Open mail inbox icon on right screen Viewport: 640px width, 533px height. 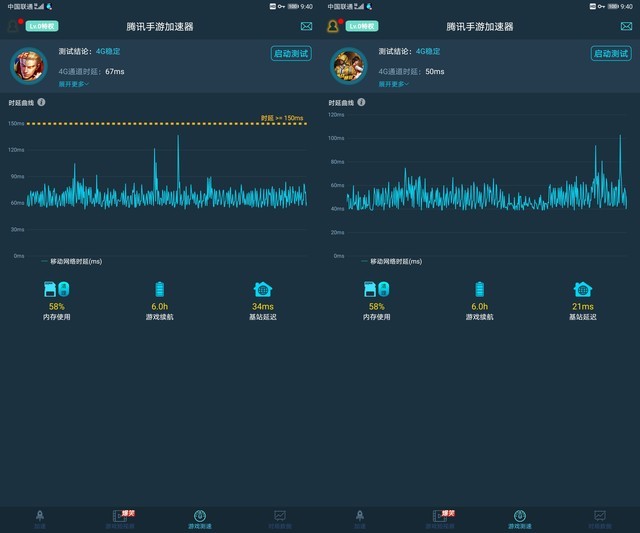627,27
